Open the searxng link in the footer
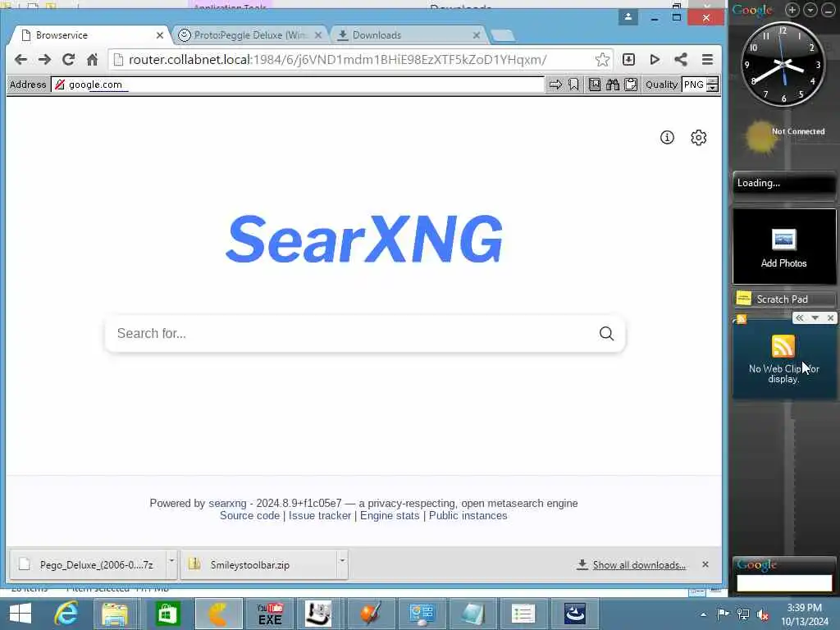Screen dimensions: 840x630 [x=227, y=503]
